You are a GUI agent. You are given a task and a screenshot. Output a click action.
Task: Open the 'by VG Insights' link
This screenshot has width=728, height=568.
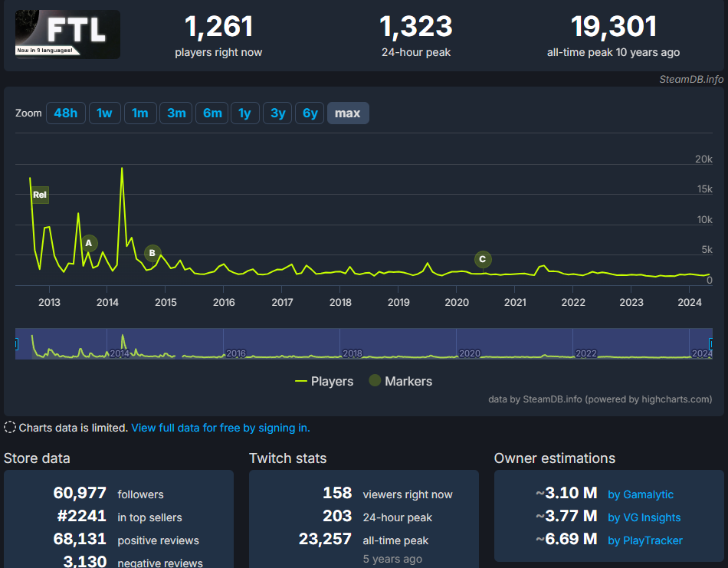pos(644,517)
